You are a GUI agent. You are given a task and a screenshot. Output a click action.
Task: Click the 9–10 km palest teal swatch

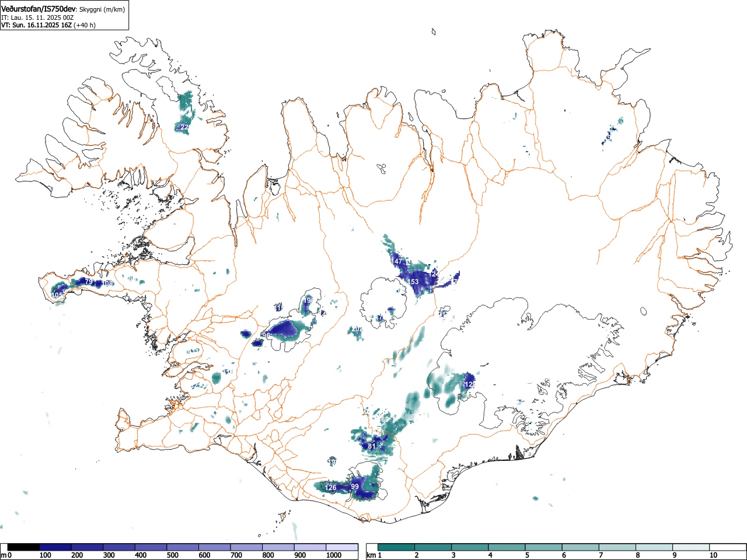coord(692,547)
